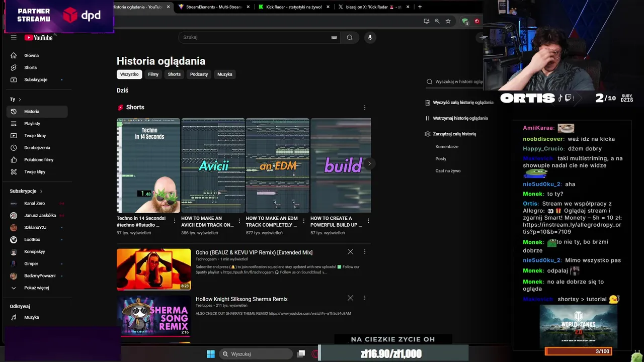The width and height of the screenshot is (644, 362).
Task: Open Windows Start menu
Action: coord(211,354)
